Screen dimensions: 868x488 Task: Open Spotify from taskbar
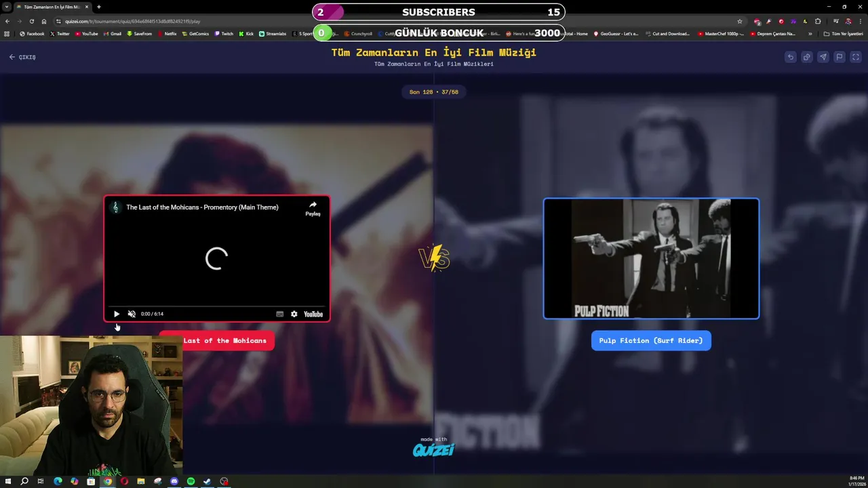[191, 481]
